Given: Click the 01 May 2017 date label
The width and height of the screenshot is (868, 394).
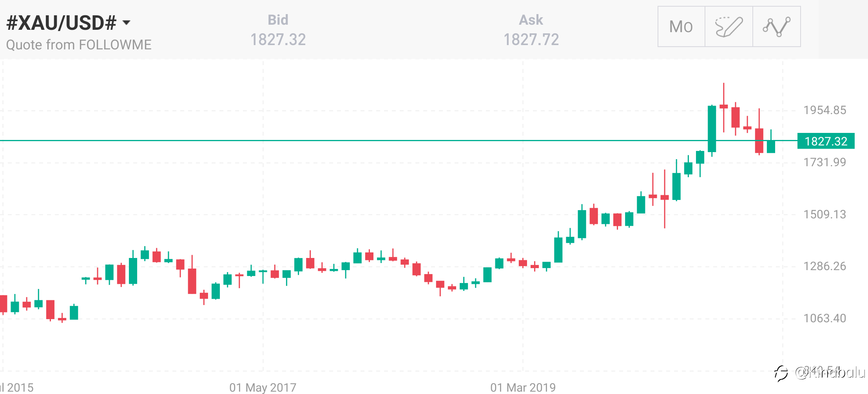Looking at the screenshot, I should pyautogui.click(x=263, y=388).
